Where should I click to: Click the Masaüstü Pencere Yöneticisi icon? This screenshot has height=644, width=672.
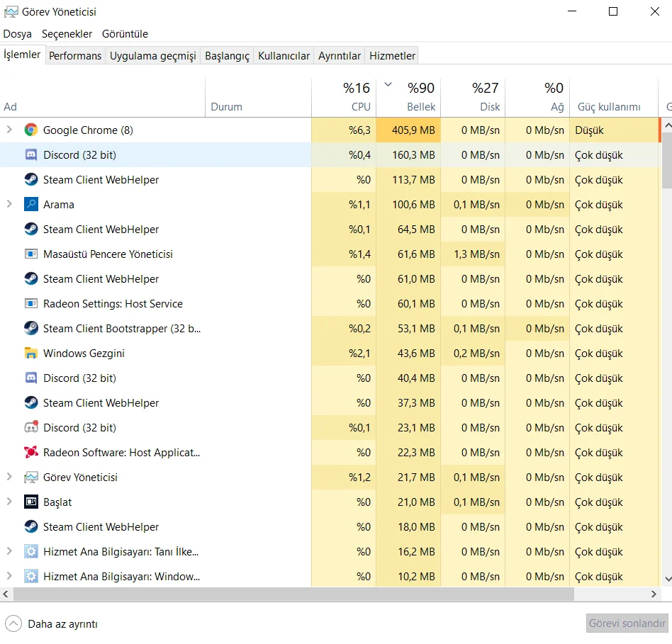click(30, 254)
